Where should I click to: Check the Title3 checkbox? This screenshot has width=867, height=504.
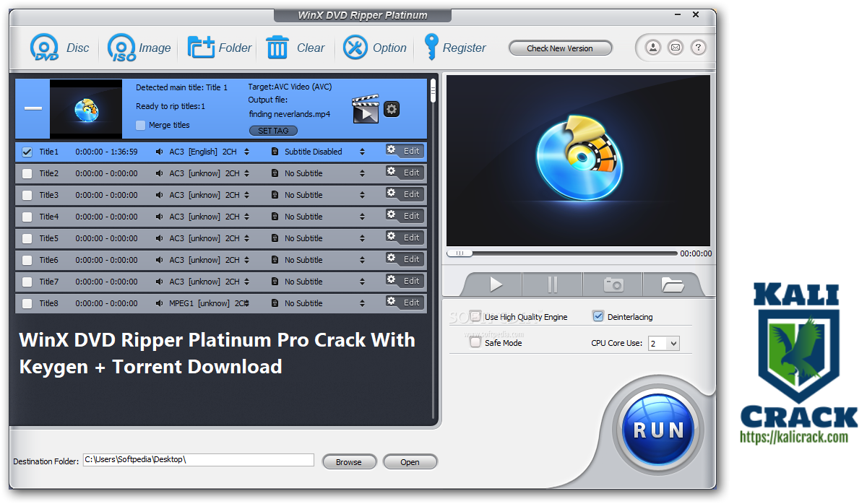(x=27, y=195)
